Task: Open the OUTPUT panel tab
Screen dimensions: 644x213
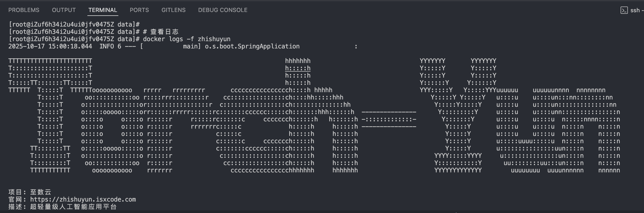Action: coord(64,10)
